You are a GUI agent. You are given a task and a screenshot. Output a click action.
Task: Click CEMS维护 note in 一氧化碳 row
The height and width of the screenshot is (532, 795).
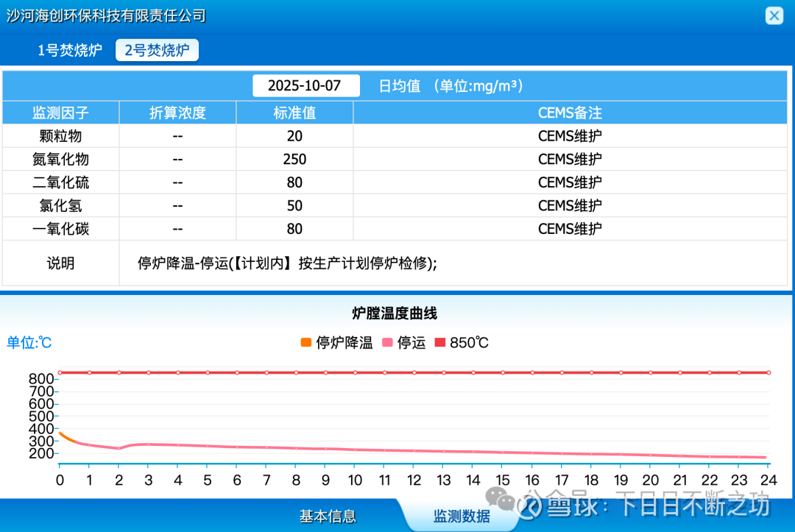click(x=570, y=229)
